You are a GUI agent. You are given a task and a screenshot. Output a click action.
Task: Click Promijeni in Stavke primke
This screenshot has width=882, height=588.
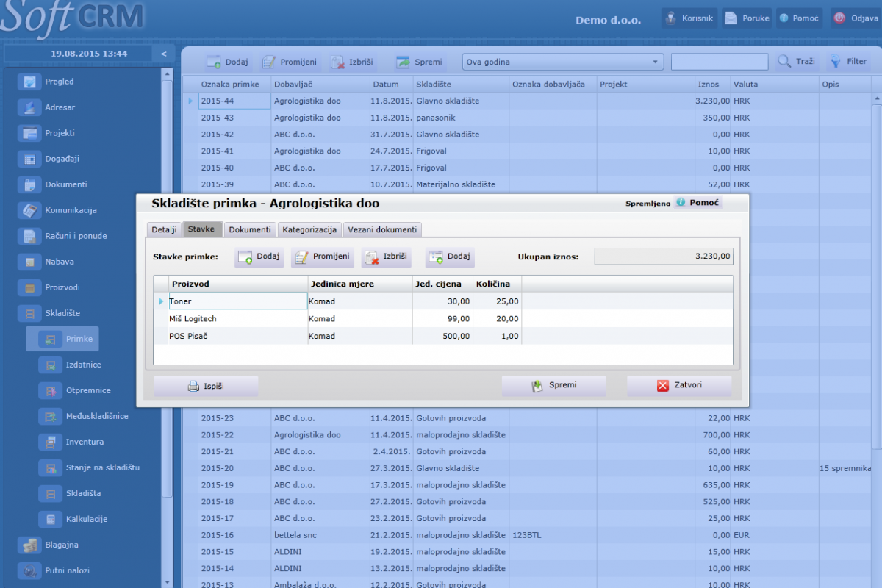coord(322,257)
